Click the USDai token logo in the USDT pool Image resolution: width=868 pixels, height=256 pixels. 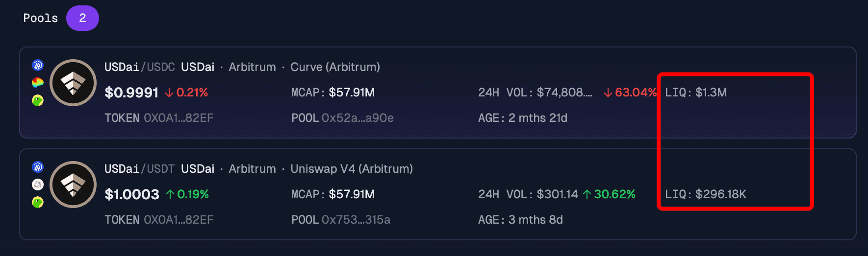73,185
